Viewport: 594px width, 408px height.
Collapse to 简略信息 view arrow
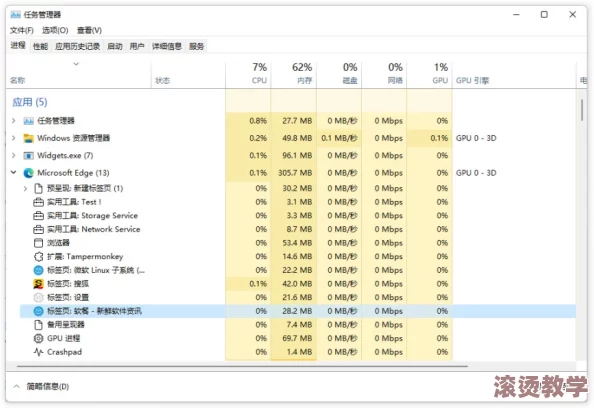click(16, 387)
